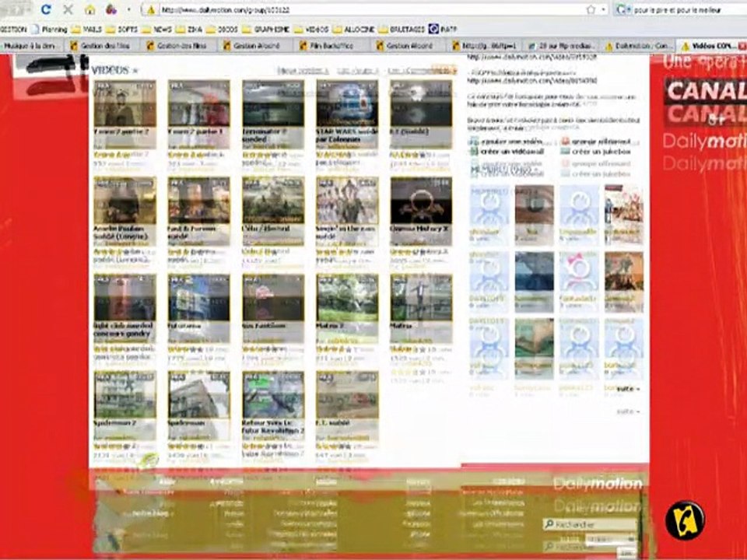Open the ALLOCINE bookmark folder
747x560 pixels.
353,30
